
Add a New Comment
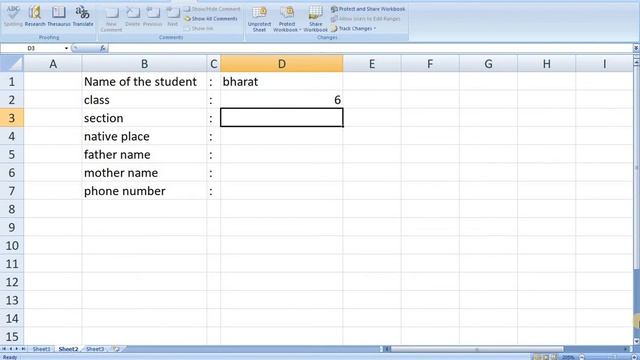point(111,19)
